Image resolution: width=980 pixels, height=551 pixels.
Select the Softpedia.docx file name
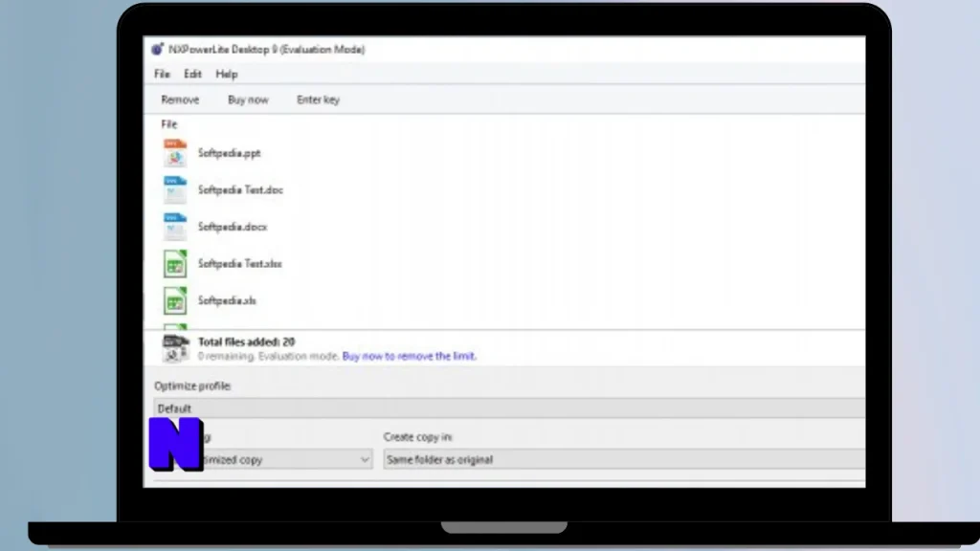coord(233,227)
